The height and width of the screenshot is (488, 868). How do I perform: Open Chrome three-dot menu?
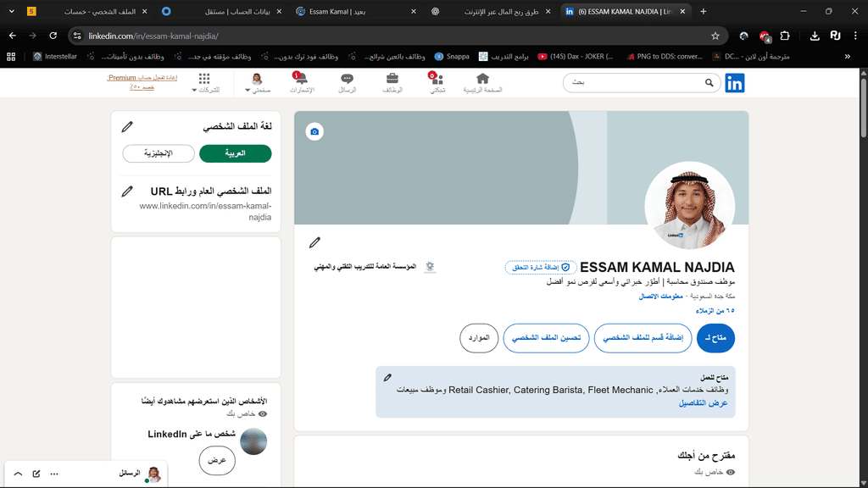pos(855,36)
